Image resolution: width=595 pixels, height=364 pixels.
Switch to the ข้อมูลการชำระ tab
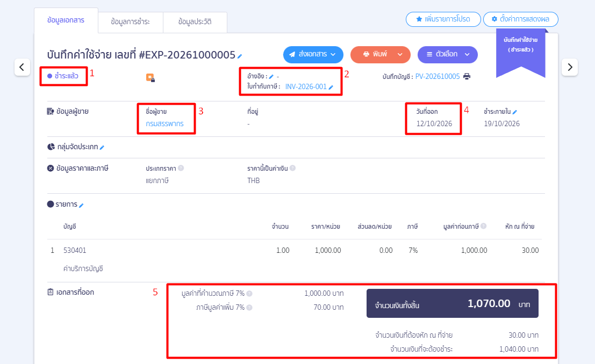point(131,22)
